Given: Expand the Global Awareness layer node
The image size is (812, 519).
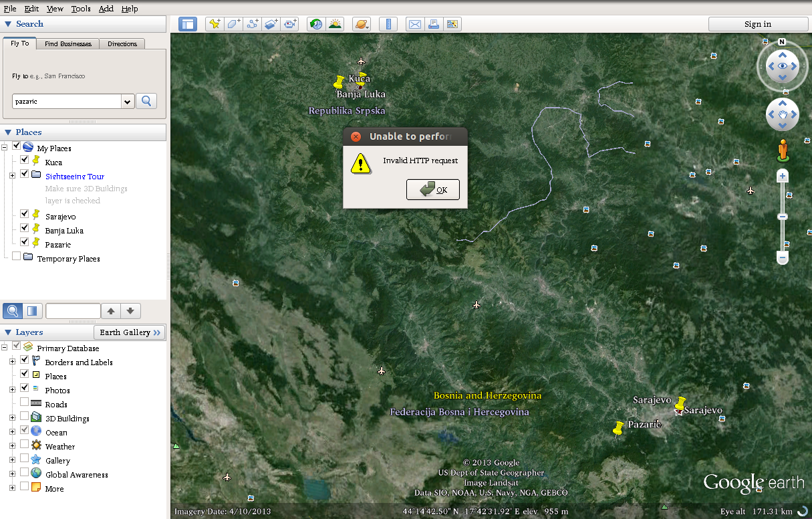Looking at the screenshot, I should tap(12, 474).
